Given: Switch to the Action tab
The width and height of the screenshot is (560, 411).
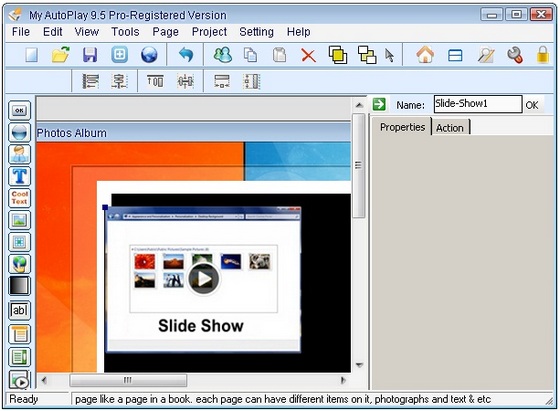Looking at the screenshot, I should [x=450, y=127].
